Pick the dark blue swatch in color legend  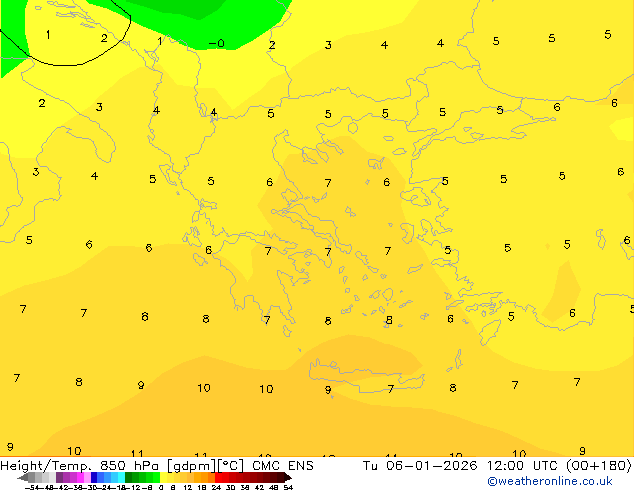click(94, 477)
